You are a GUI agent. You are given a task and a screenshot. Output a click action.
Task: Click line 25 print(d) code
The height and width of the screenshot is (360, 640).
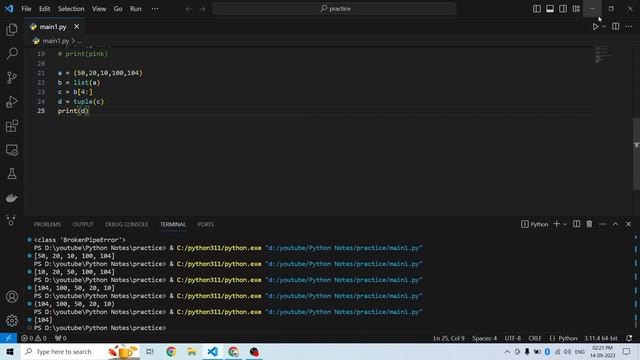(73, 111)
